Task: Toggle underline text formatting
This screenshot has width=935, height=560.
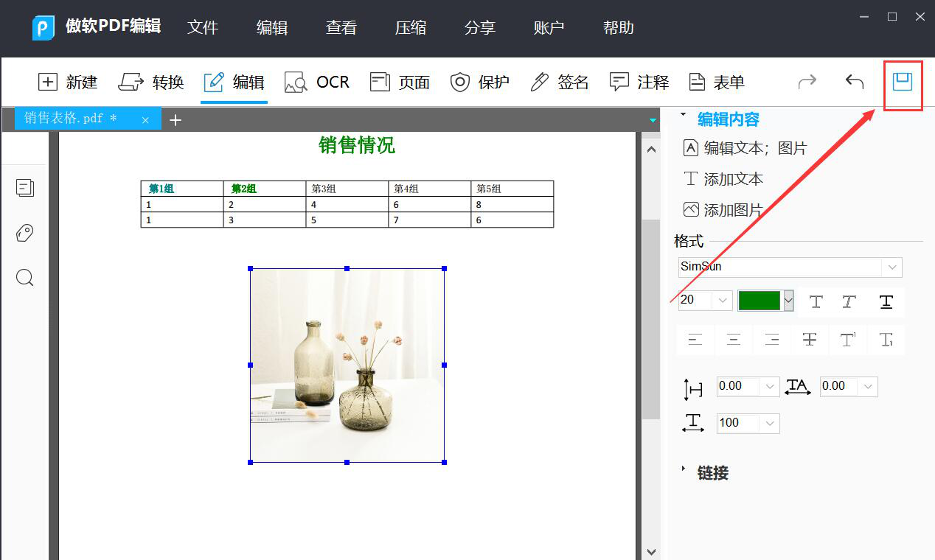Action: pyautogui.click(x=886, y=301)
